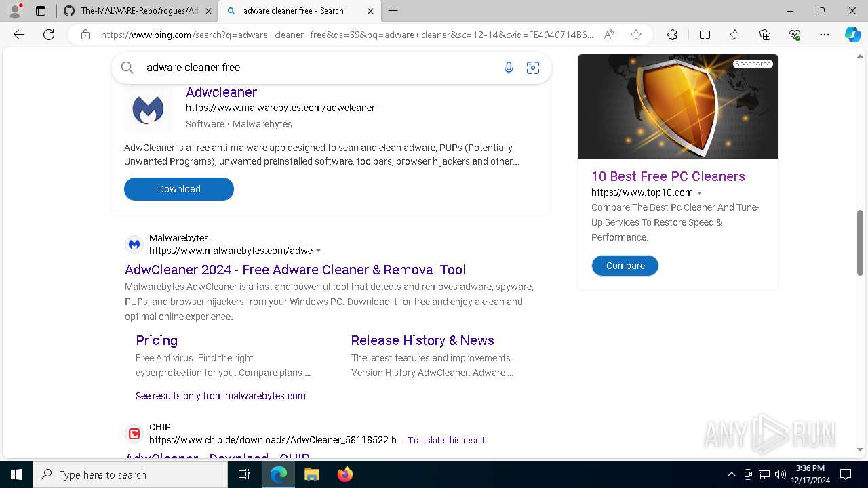Image resolution: width=868 pixels, height=488 pixels.
Task: Open AdwCleaner 2024 Free Adware Cleaner link
Action: [295, 270]
